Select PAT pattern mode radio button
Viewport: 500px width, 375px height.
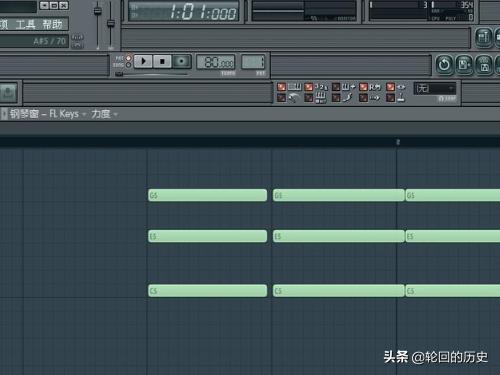tap(128, 58)
